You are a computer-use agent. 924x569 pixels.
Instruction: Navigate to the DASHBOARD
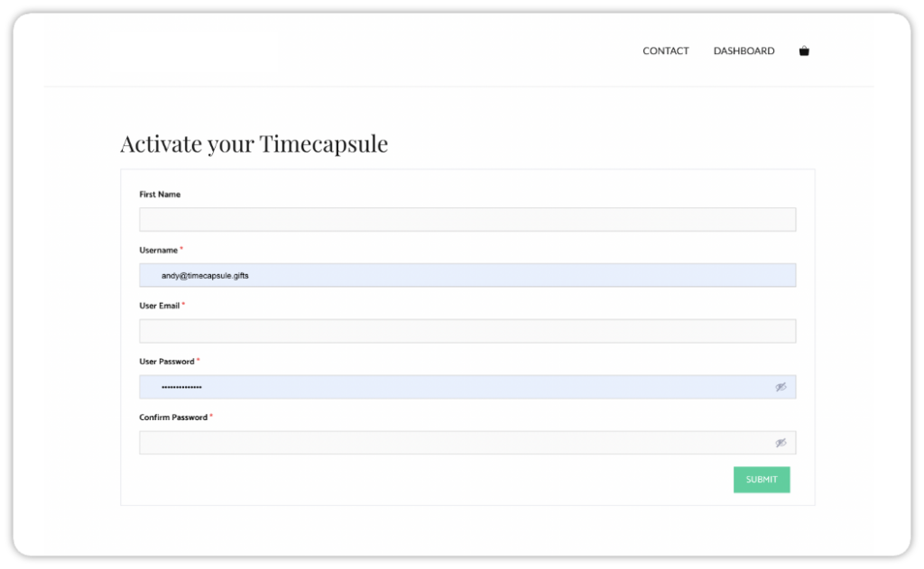pos(744,50)
